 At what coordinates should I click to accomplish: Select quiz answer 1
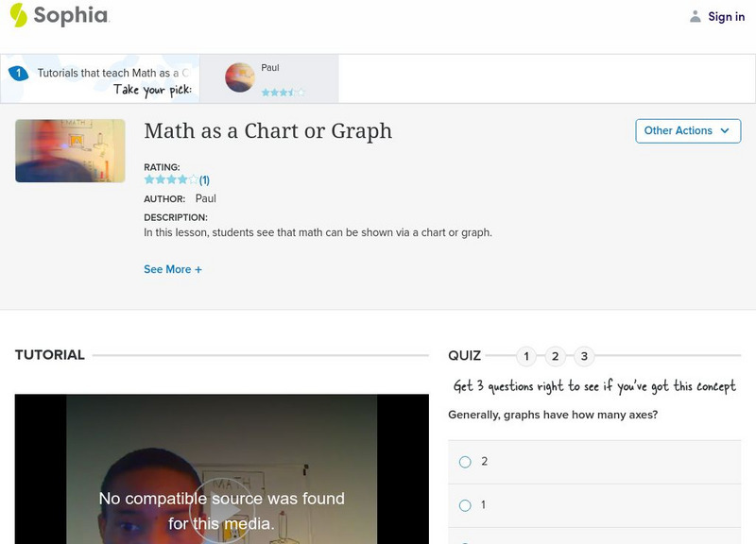pos(465,505)
